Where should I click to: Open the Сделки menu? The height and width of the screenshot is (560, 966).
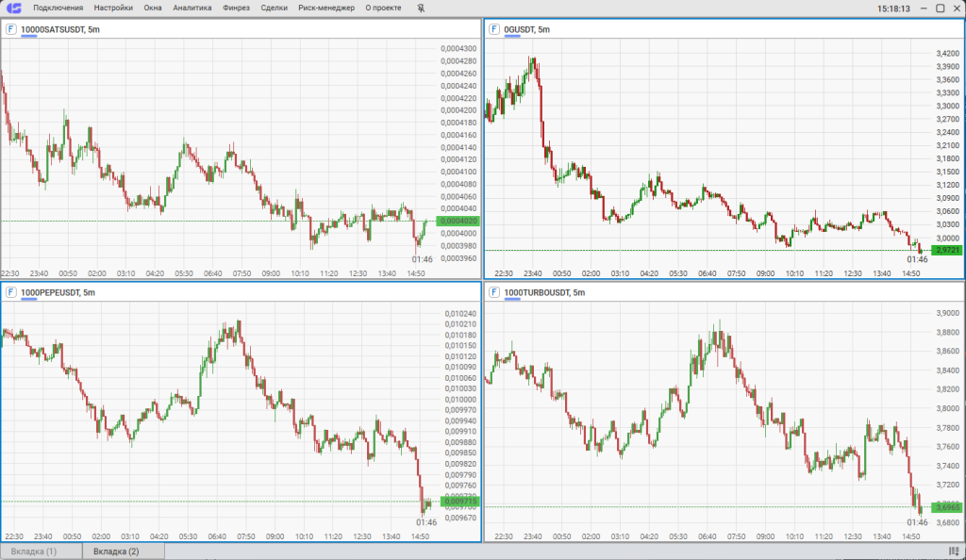tap(274, 8)
